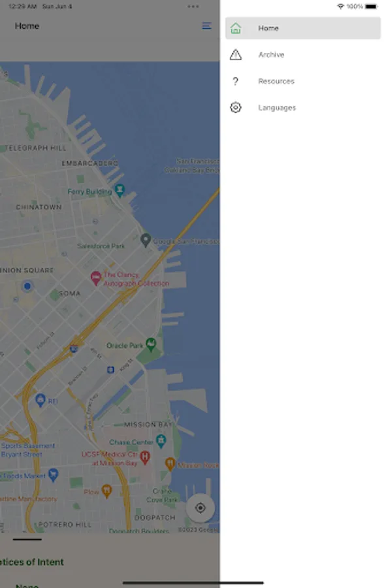
Task: Select the Ferry Building map pin
Action: (x=120, y=191)
